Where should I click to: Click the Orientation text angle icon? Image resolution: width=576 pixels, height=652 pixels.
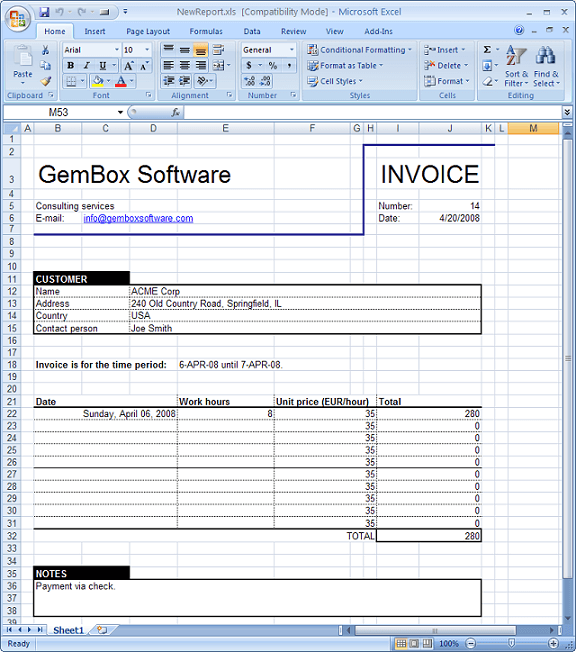coord(202,80)
